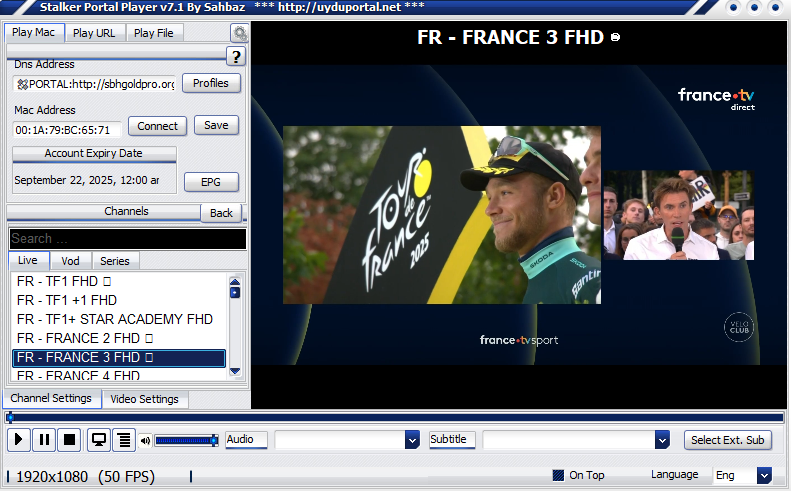Click the Channels header label
This screenshot has width=791, height=491.
[126, 211]
